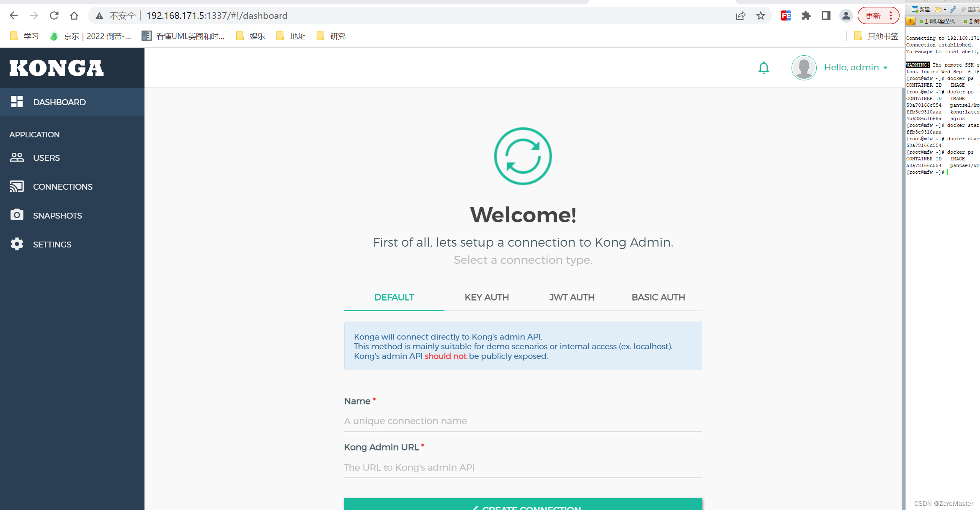The image size is (980, 510).
Task: Open the extensions puzzle menu
Action: (806, 16)
